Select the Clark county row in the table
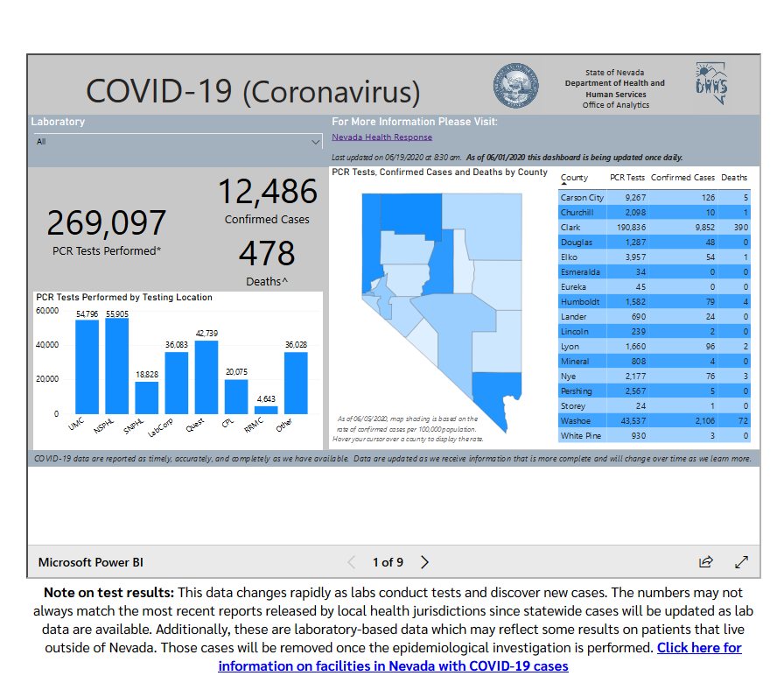The width and height of the screenshot is (784, 690). tap(654, 228)
